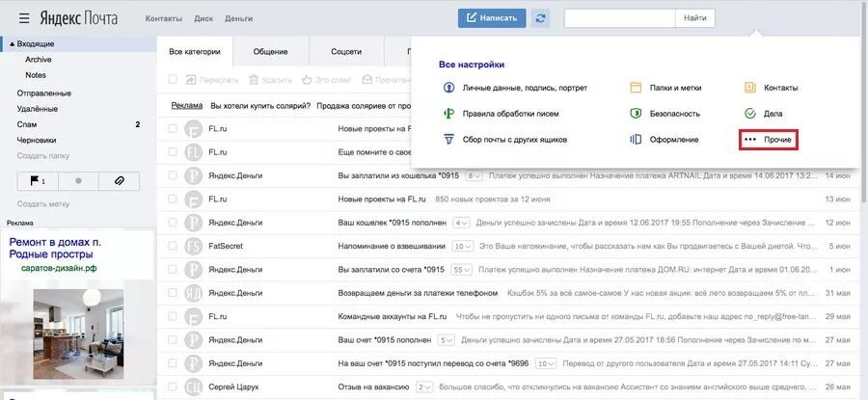
Task: Toggle the select-all messages checkbox
Action: pos(173,80)
